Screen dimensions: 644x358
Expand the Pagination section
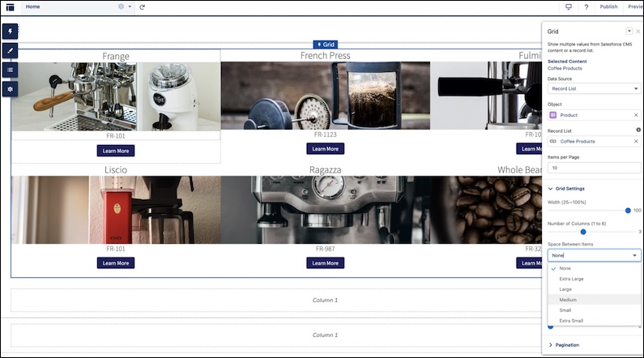tap(564, 345)
